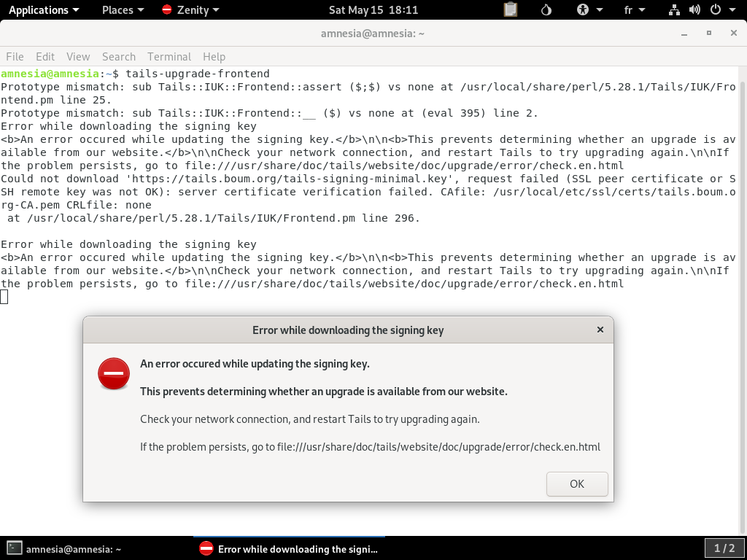Open the fr keyboard layout menu

click(635, 10)
